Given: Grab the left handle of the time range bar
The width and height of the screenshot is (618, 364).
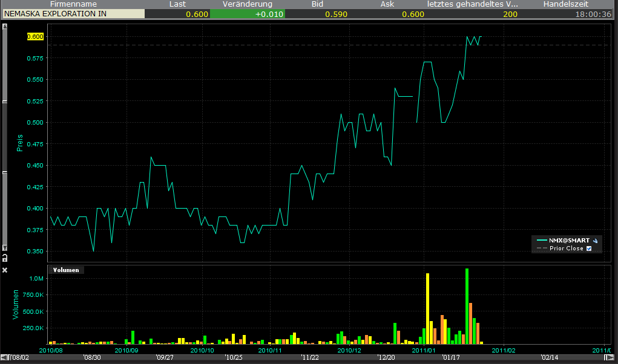Looking at the screenshot, I should (9, 357).
